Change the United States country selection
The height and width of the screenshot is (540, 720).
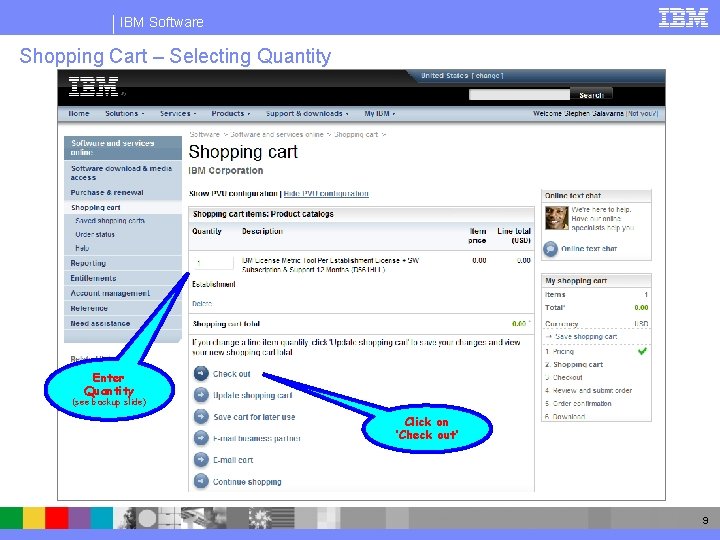click(489, 76)
